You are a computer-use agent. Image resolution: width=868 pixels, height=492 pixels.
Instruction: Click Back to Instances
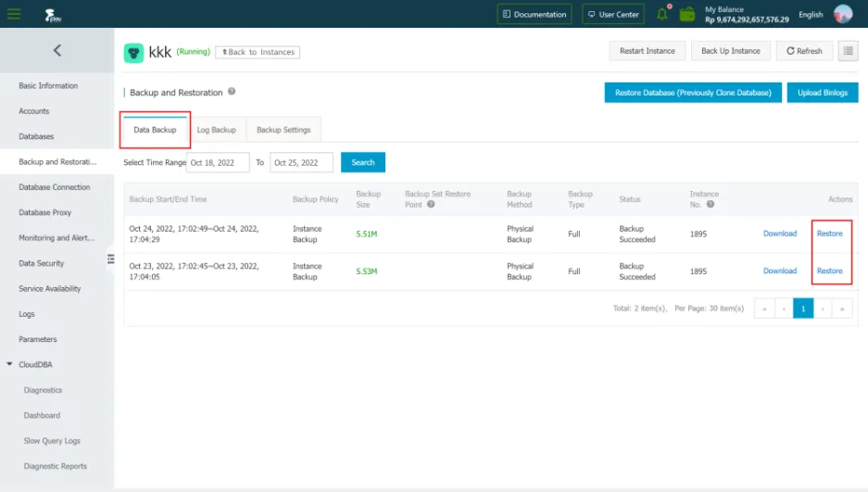click(258, 52)
